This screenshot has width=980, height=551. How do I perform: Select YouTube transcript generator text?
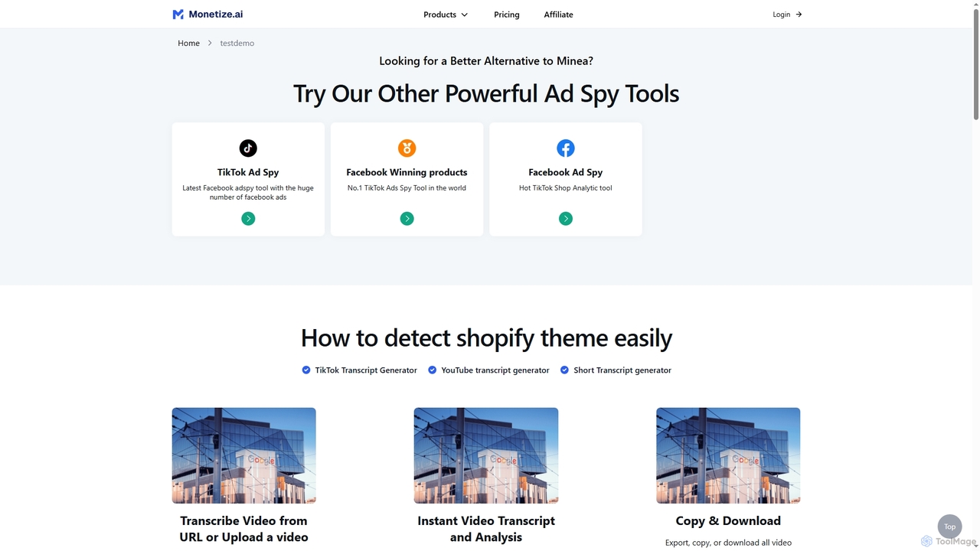click(495, 370)
